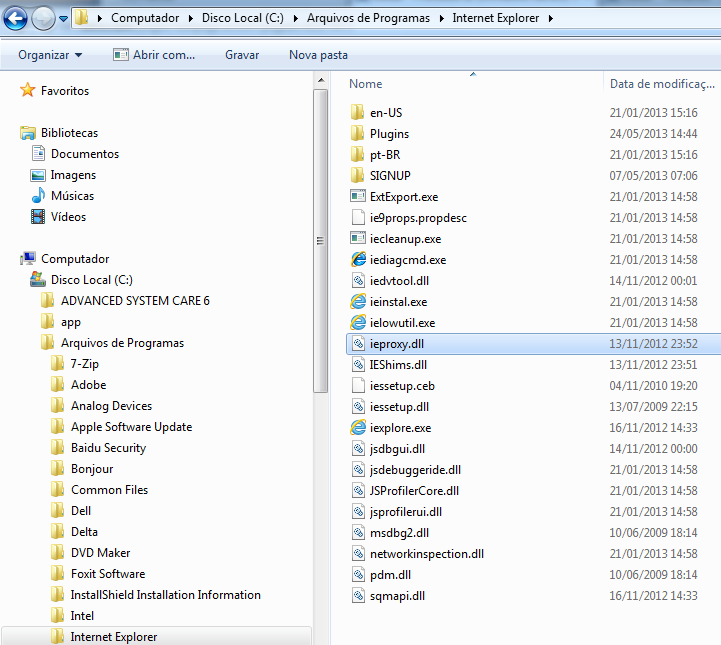Select the ieproxy.dll file icon
721x645 pixels.
point(358,343)
